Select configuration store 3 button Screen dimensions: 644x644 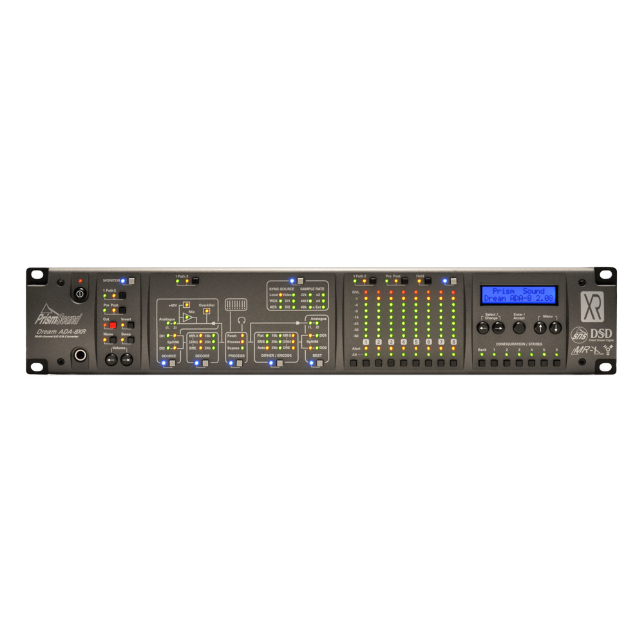519,363
